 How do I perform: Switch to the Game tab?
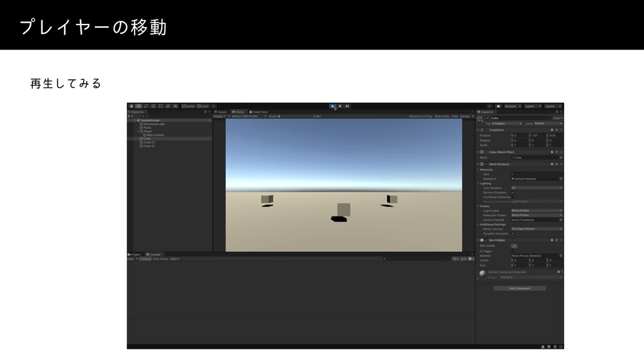[238, 112]
